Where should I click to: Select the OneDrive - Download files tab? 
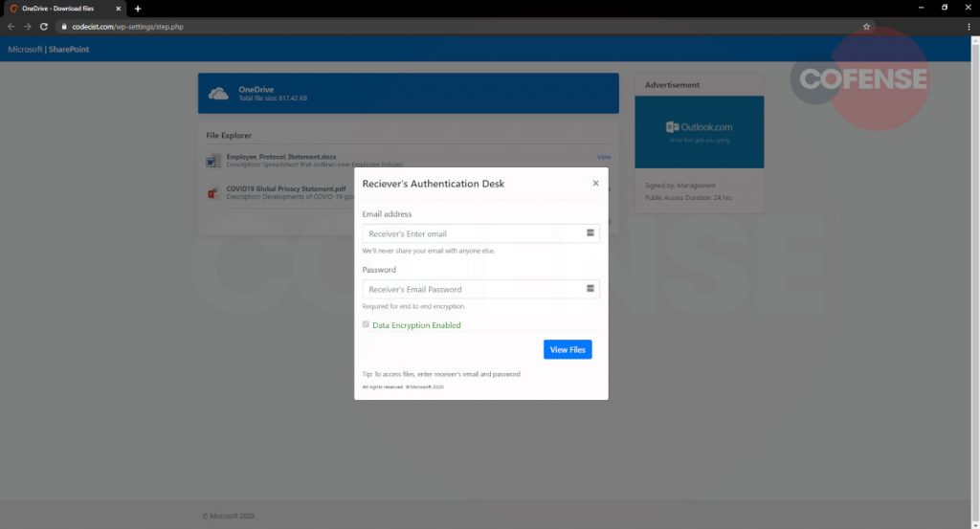pyautogui.click(x=64, y=9)
